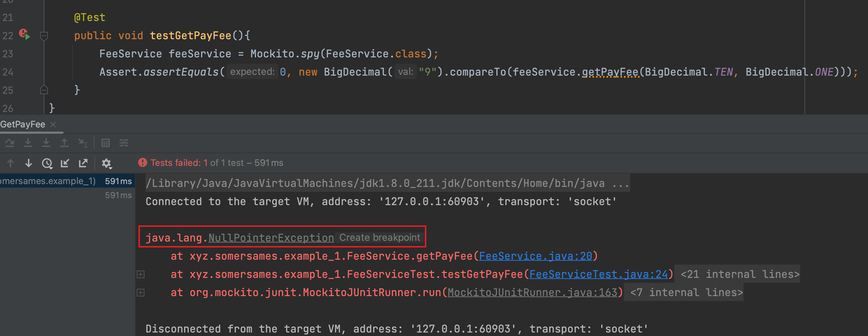Click the Step Into debug icon

[x=28, y=142]
